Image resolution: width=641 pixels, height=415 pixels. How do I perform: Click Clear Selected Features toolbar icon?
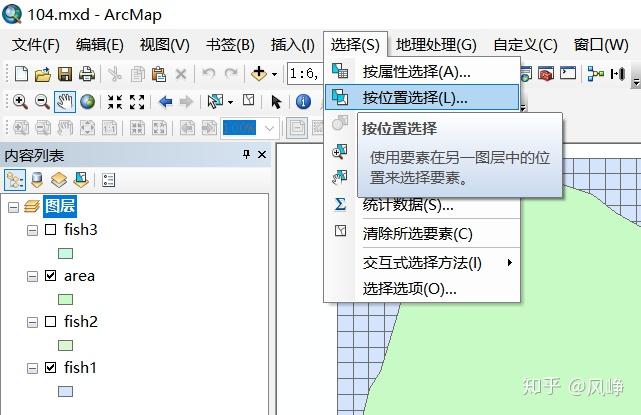click(249, 100)
